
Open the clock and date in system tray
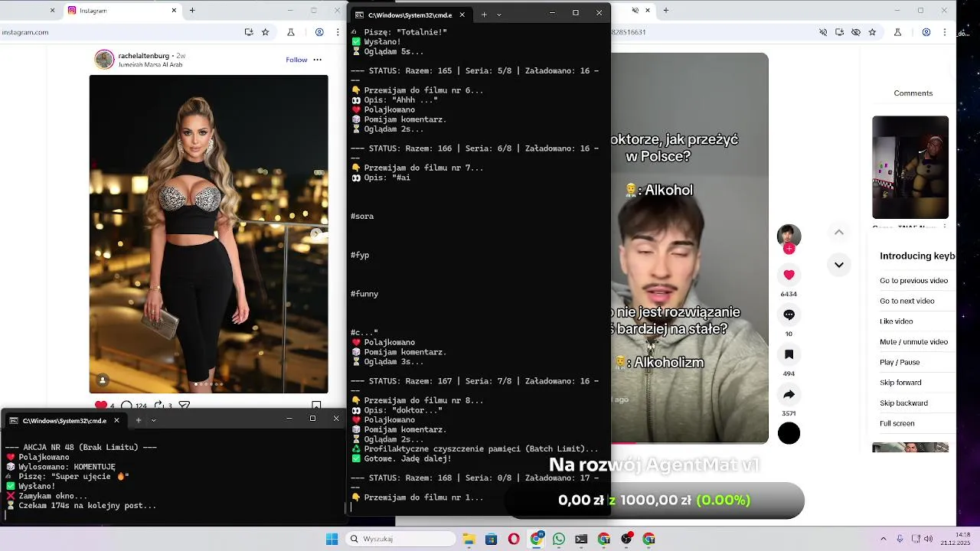(x=957, y=539)
